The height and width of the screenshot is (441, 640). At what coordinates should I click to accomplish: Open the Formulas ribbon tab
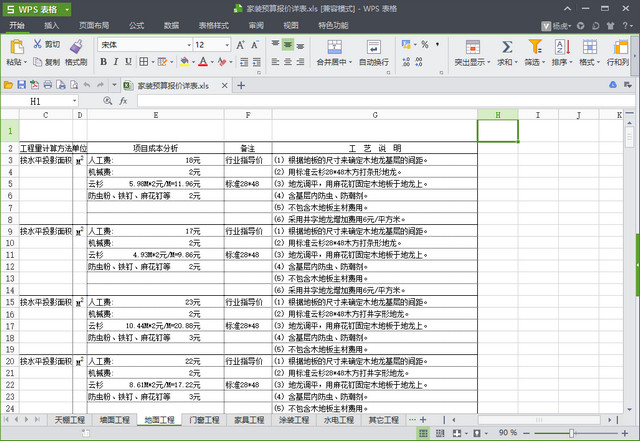[136, 25]
